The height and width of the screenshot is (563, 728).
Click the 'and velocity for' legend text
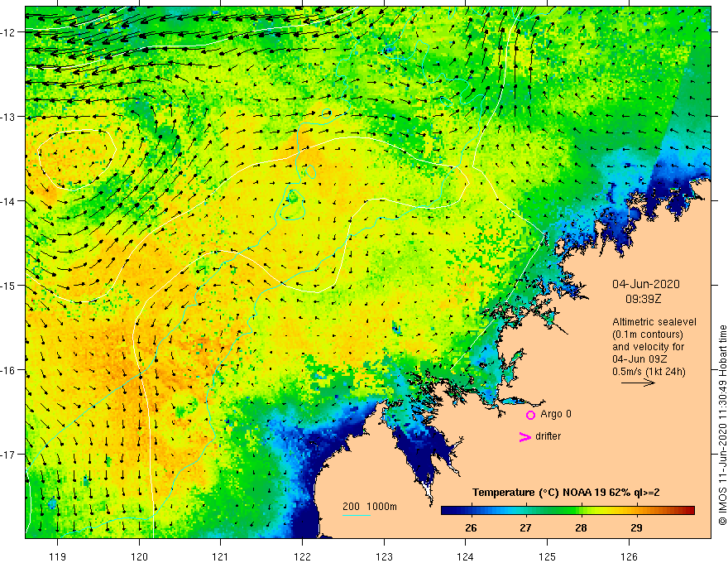pyautogui.click(x=648, y=347)
